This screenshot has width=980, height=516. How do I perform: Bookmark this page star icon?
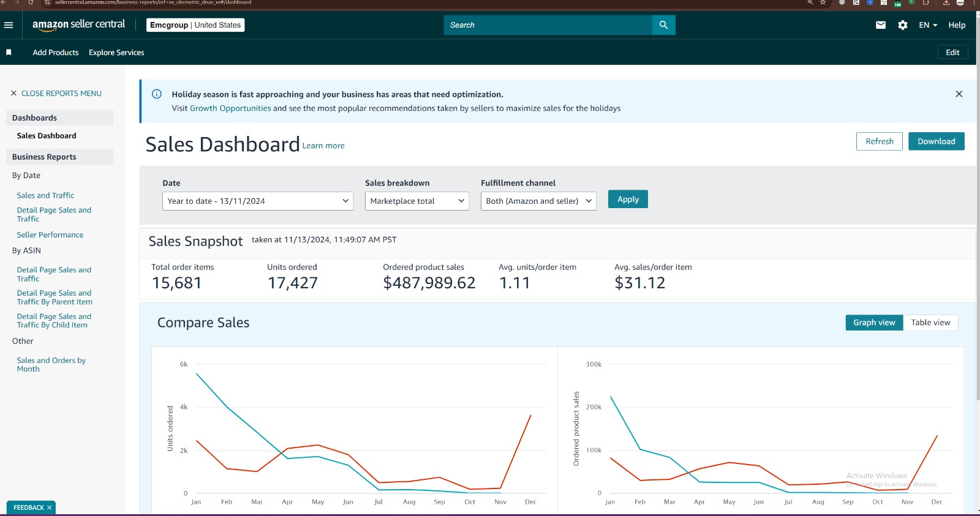point(823,2)
